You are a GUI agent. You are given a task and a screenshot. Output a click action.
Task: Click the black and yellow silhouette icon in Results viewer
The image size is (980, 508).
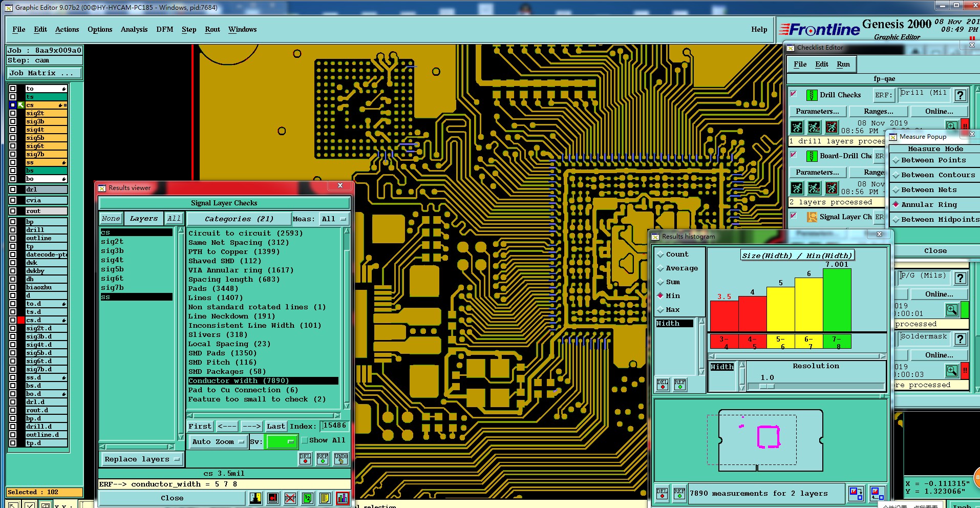point(255,498)
